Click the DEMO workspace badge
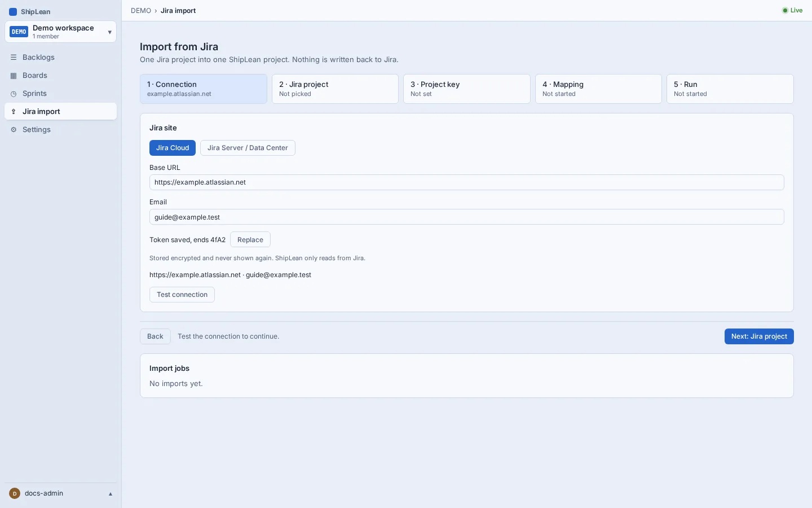 pos(19,32)
